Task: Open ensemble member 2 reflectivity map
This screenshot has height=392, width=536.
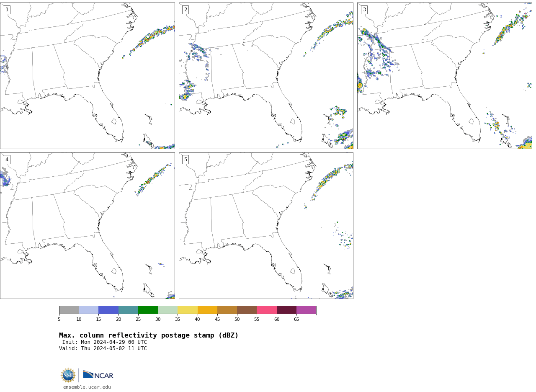Action: coord(266,76)
